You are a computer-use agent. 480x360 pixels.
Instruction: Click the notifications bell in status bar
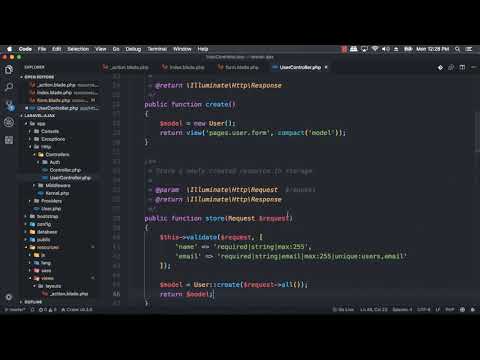[x=473, y=310]
